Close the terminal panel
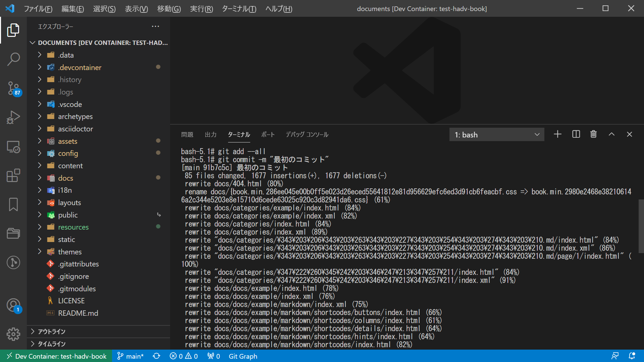 (x=629, y=134)
